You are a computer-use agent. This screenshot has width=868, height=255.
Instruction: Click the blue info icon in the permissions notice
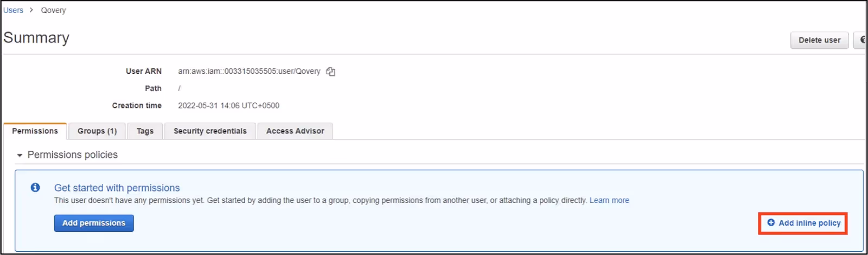point(35,187)
